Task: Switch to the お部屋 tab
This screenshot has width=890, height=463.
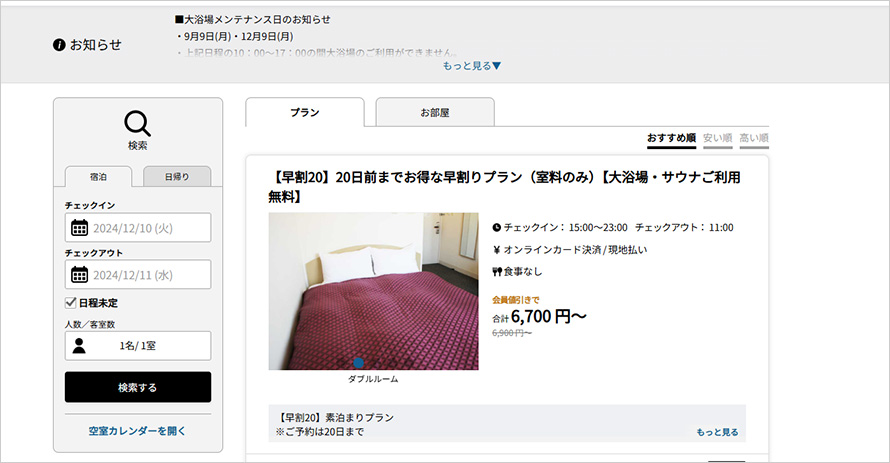Action: (434, 113)
